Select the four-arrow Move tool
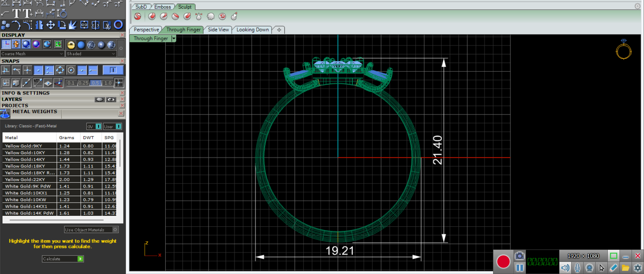Viewport: 644px width, 274px height. click(x=50, y=25)
